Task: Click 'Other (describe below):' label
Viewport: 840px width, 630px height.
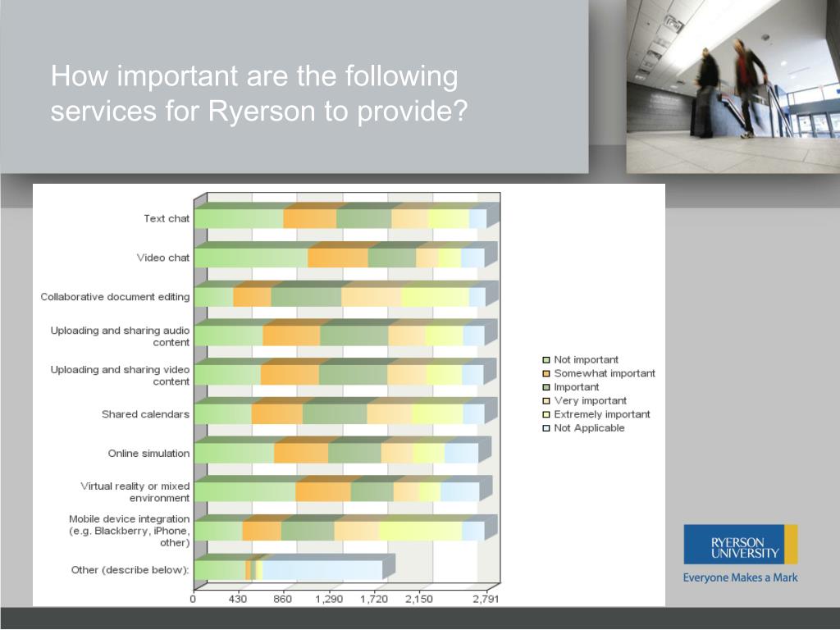Action: click(130, 570)
